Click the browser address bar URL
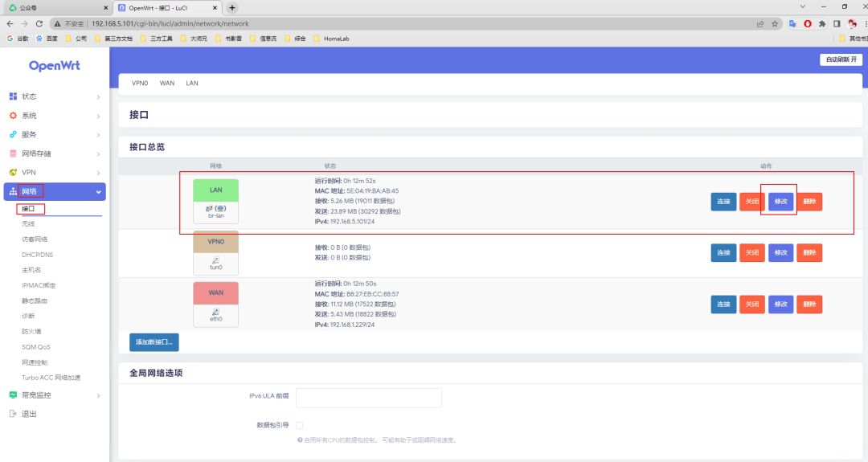Image resolution: width=868 pixels, height=462 pixels. 170,24
